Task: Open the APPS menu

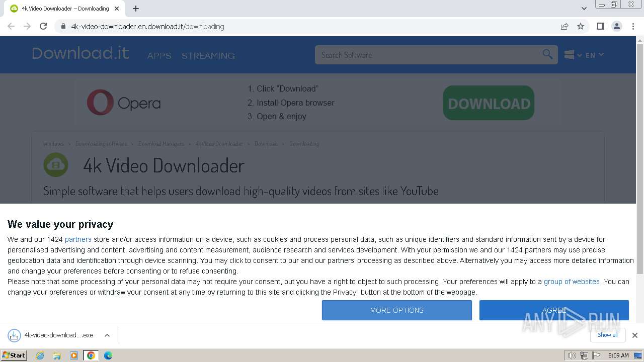Action: point(159,56)
